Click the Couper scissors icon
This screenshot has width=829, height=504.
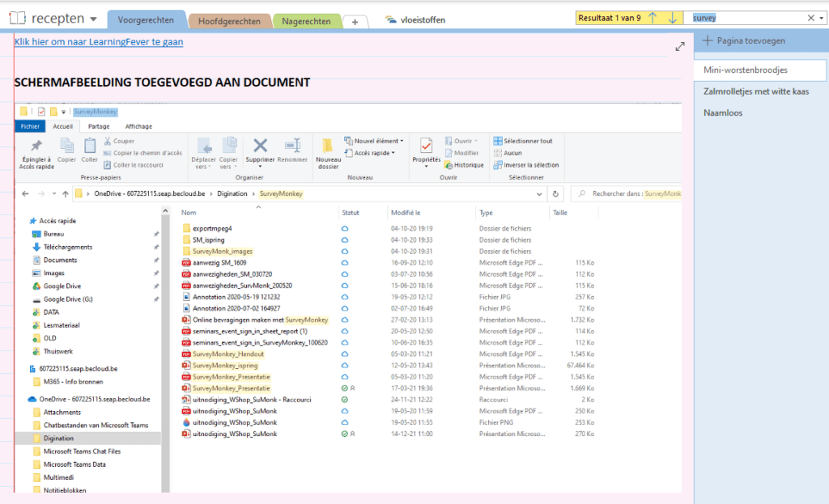108,141
